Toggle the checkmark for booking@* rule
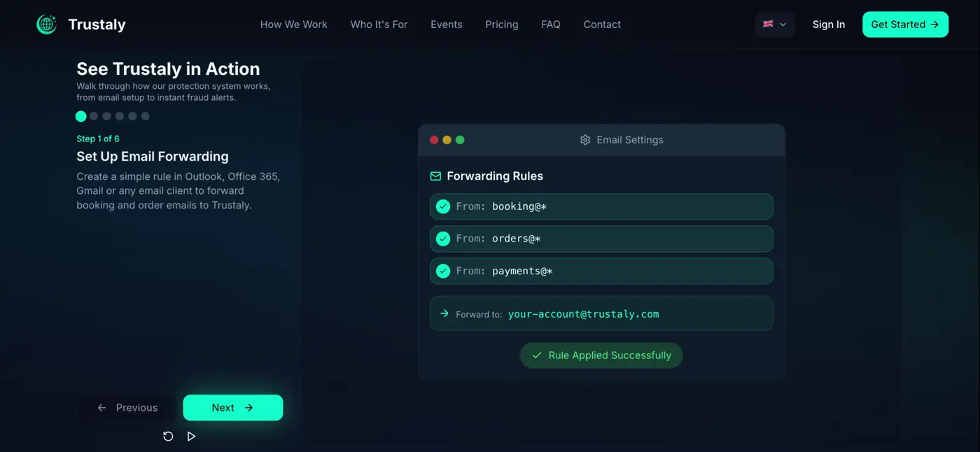This screenshot has height=452, width=980. click(443, 206)
